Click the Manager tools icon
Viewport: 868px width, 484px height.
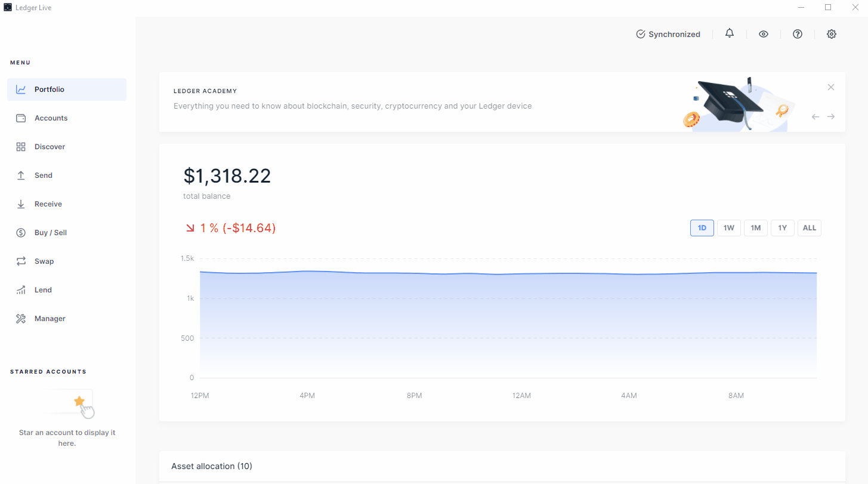click(21, 319)
